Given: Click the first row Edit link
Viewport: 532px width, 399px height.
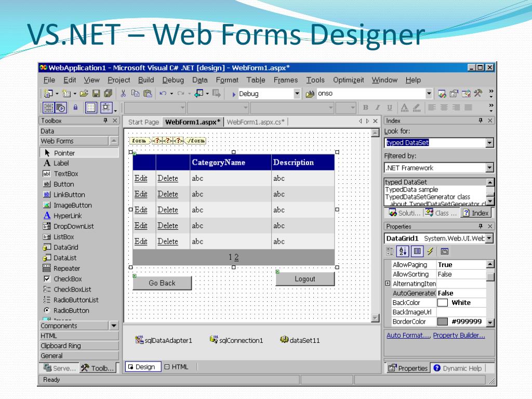Looking at the screenshot, I should click(141, 178).
